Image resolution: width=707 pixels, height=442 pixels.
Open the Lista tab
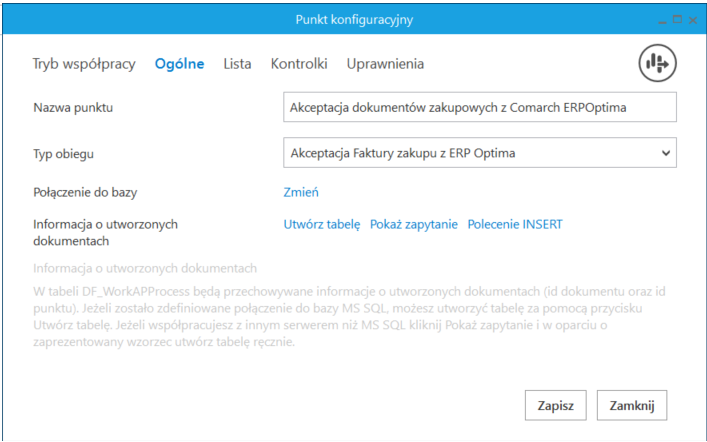click(x=237, y=64)
